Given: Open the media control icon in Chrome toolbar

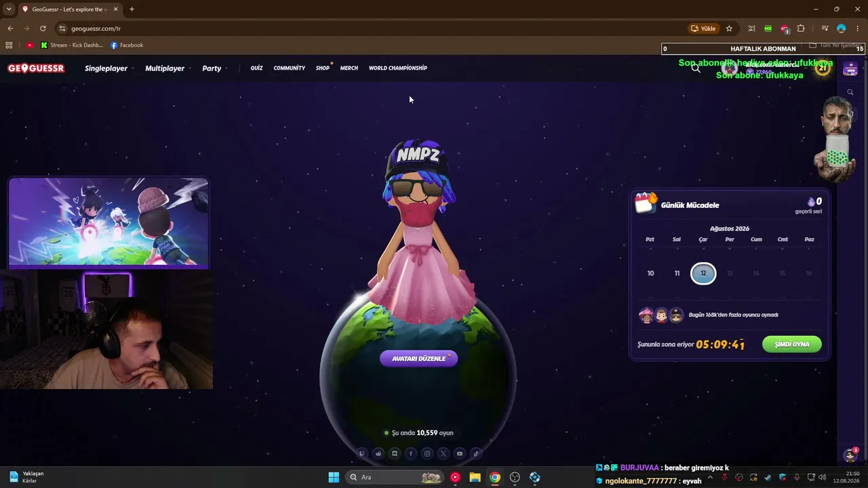Looking at the screenshot, I should [825, 28].
